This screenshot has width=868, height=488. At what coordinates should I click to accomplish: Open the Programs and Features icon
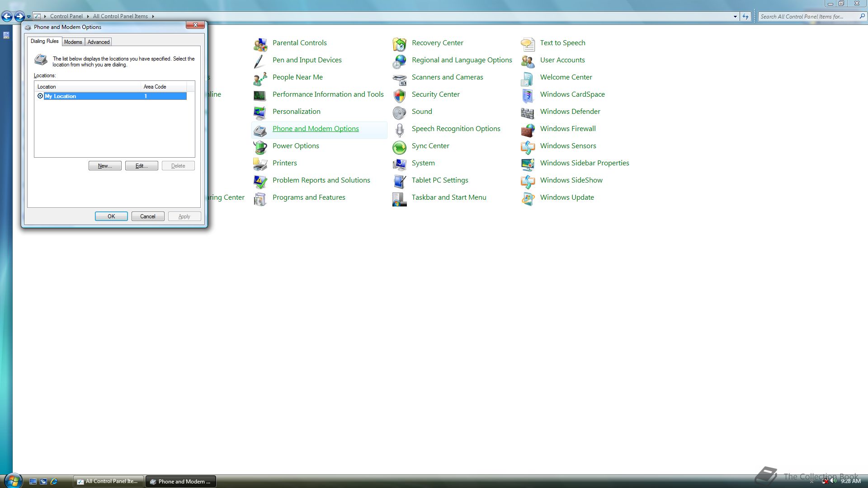(x=260, y=198)
